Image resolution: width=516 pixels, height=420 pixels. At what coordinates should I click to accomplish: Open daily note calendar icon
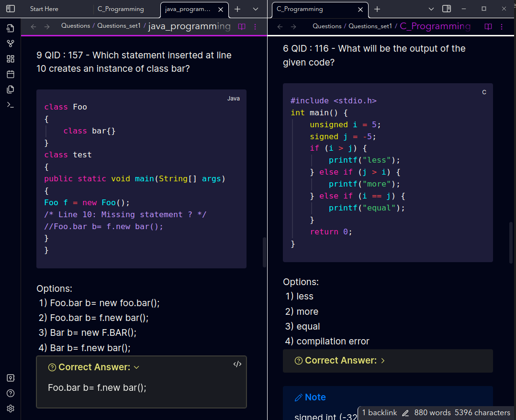coord(11,74)
